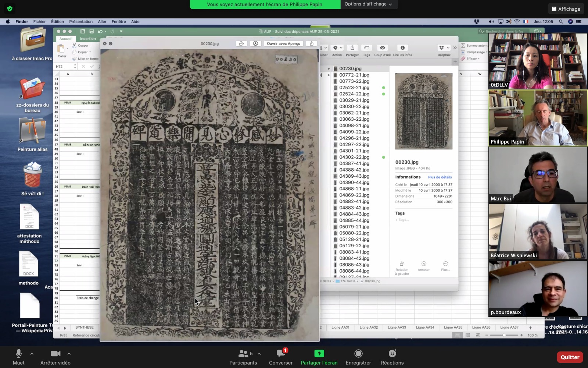Adjust the Excel zoom slider handle
The height and width of the screenshot is (368, 588).
pos(504,335)
